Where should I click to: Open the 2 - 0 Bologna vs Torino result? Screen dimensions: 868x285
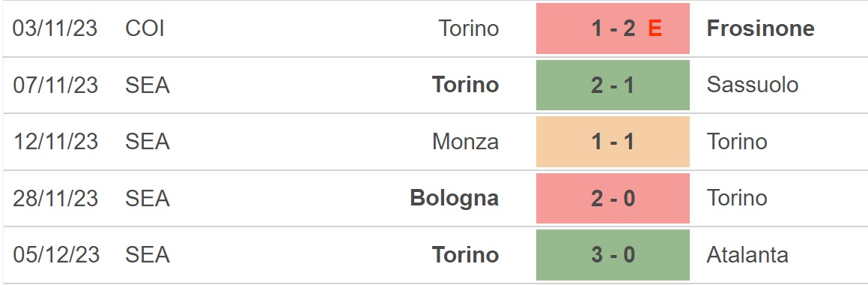pos(613,198)
